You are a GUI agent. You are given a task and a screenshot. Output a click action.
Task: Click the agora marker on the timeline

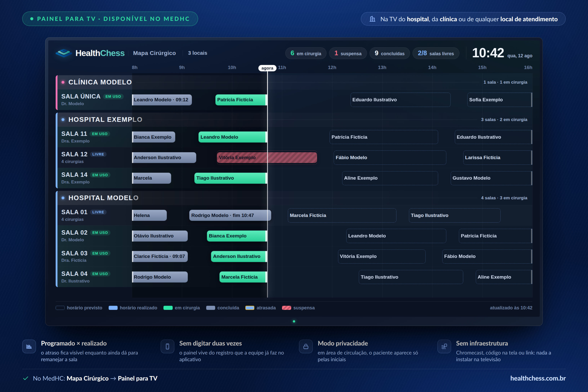pos(267,68)
